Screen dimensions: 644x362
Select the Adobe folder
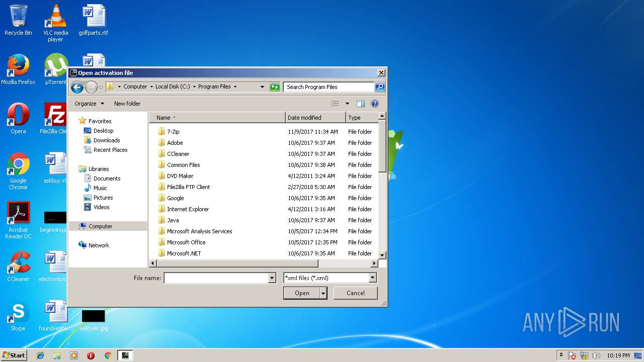pyautogui.click(x=175, y=143)
